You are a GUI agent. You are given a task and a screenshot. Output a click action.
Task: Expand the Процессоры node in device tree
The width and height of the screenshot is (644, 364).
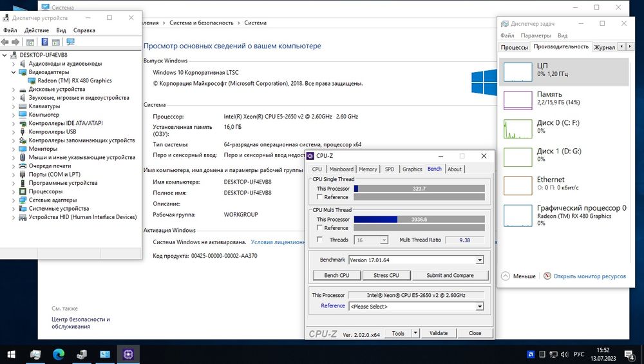click(13, 191)
